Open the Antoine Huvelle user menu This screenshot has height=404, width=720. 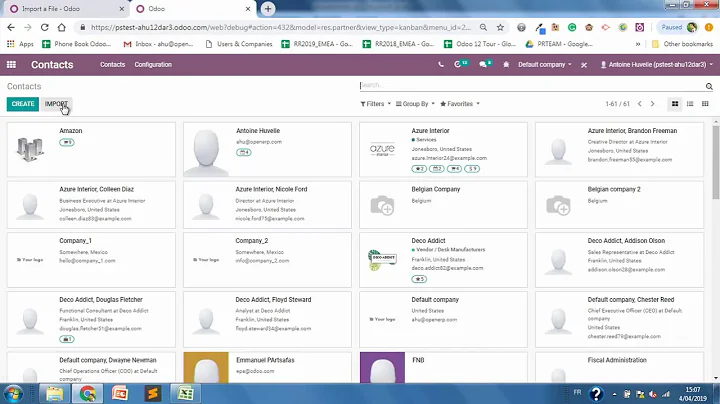(x=657, y=65)
